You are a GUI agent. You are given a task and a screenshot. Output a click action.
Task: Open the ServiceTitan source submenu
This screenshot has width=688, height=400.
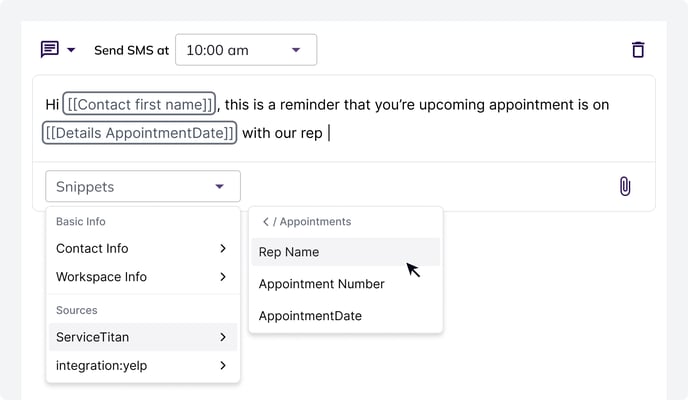[142, 337]
